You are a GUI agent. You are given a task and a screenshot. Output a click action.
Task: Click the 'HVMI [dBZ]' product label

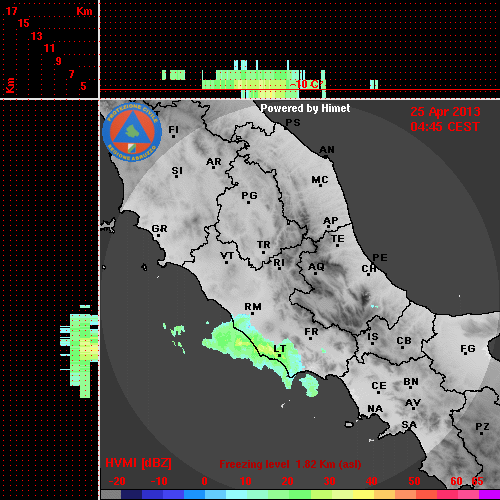click(138, 463)
